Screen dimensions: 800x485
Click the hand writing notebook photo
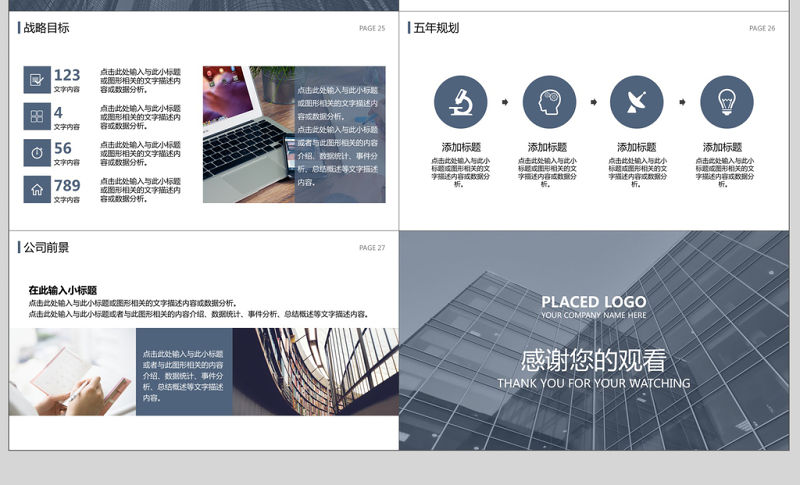tap(72, 372)
